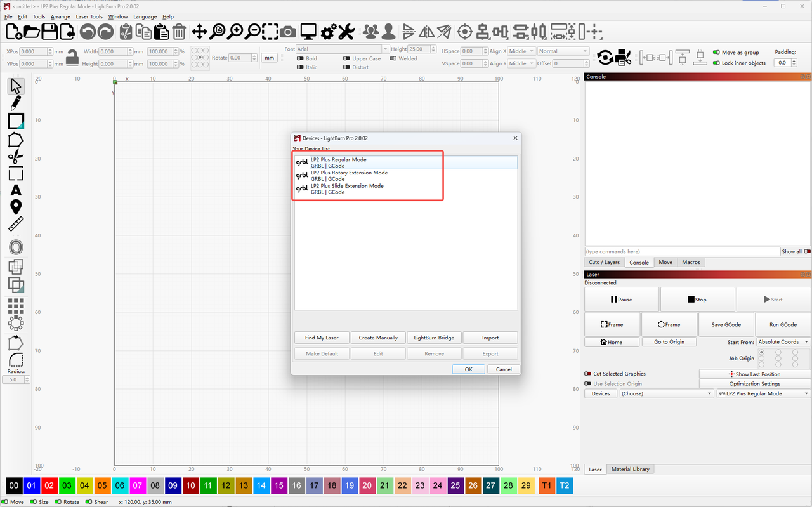
Task: Group objects with the two-people icon
Action: point(370,32)
